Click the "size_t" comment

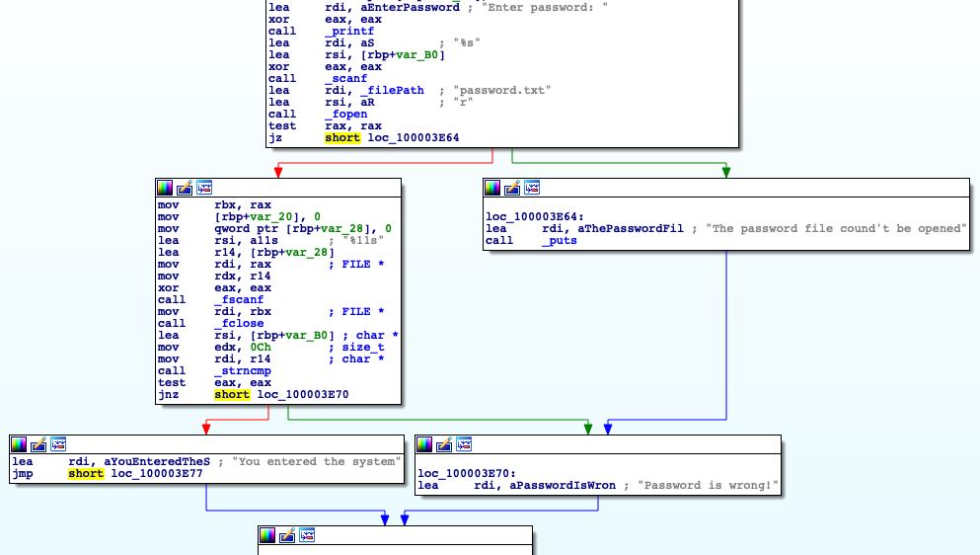(363, 348)
